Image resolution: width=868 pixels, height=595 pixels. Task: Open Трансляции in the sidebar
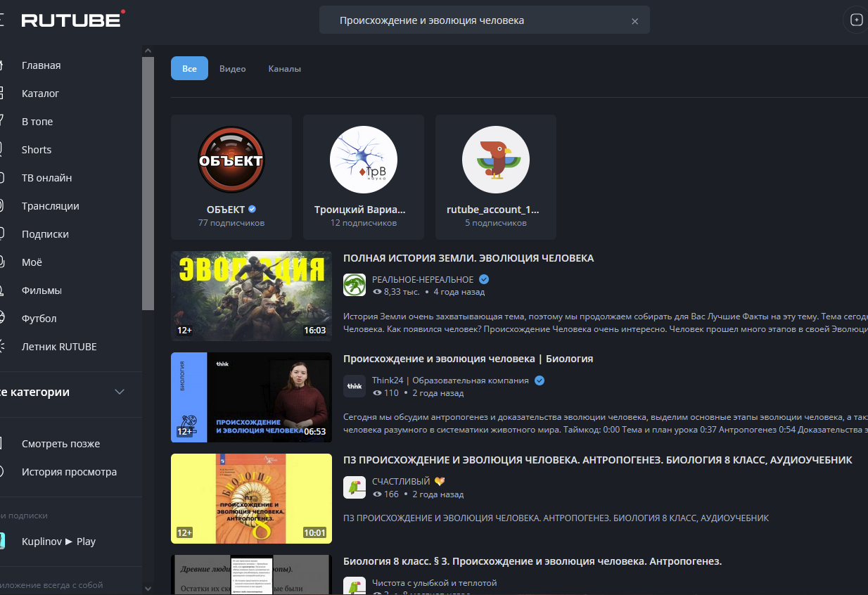tap(51, 206)
